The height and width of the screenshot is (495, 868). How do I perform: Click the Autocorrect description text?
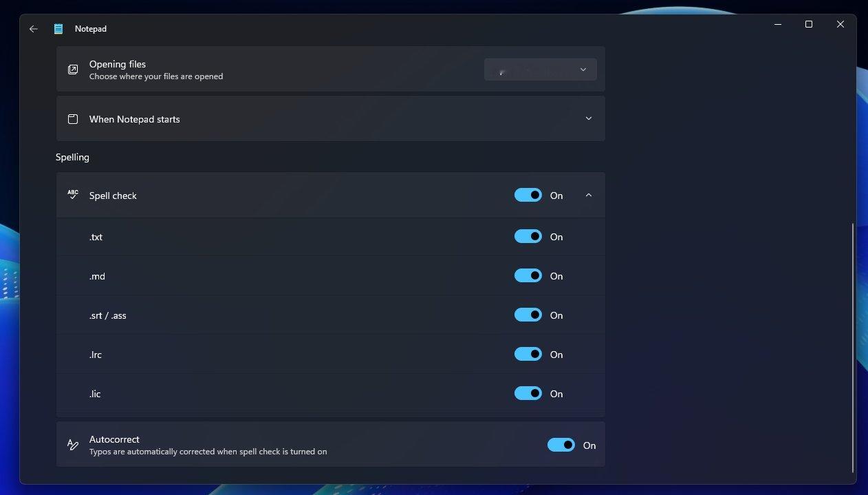point(208,452)
